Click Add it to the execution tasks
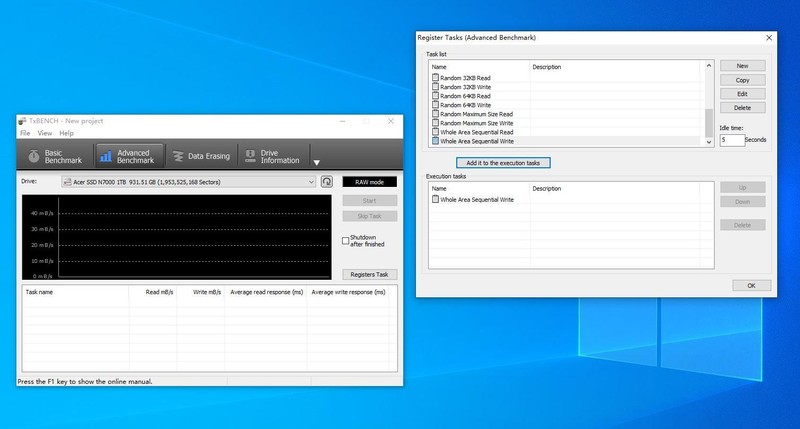This screenshot has width=800, height=429. tap(503, 162)
